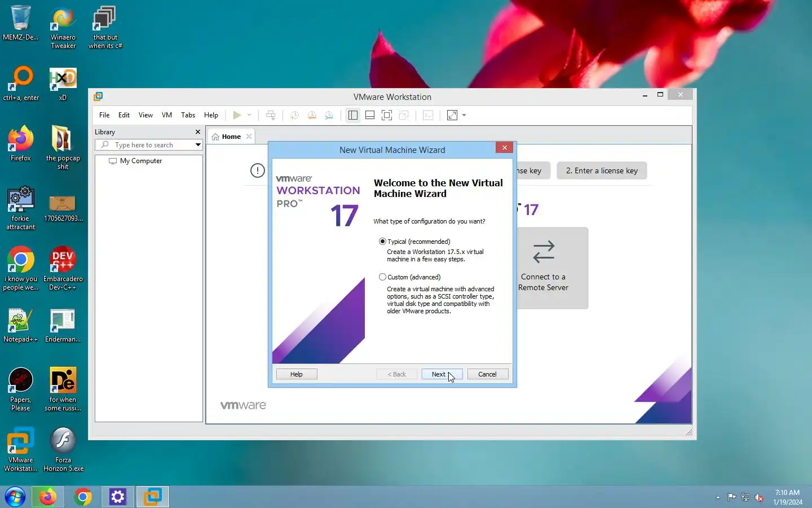812x508 pixels.
Task: Select the Winaero Tweaker desktop icon
Action: (63, 28)
